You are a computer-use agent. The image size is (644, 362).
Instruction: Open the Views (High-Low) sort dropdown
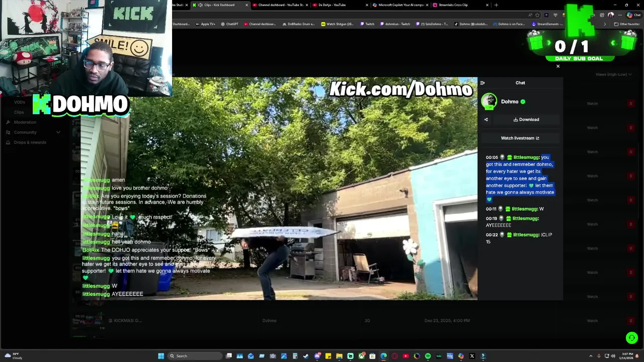pyautogui.click(x=613, y=74)
